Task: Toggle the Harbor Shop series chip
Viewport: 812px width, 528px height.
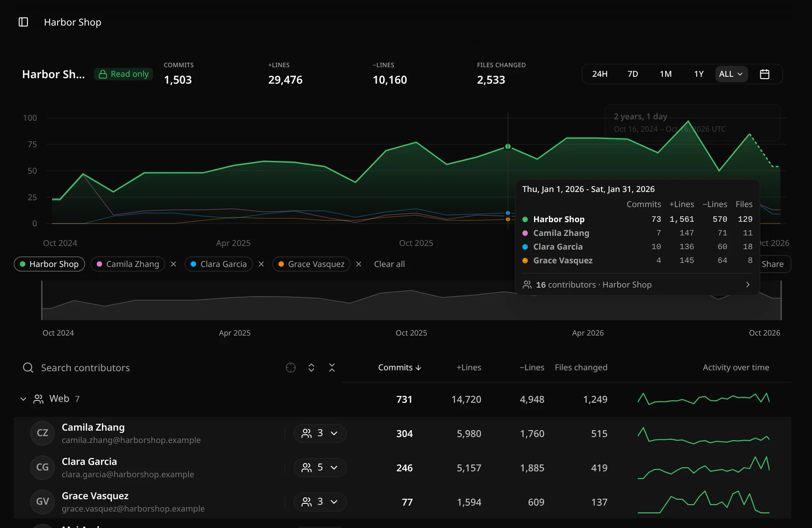Action: 49,264
